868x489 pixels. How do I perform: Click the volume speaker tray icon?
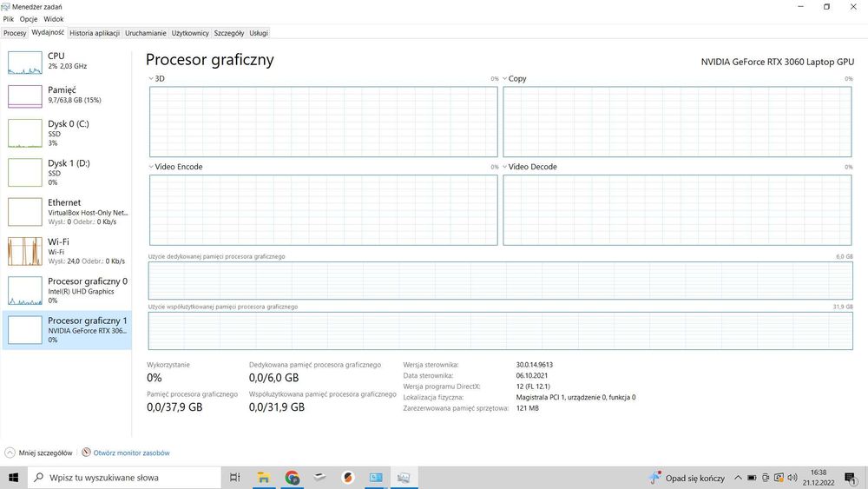(792, 478)
